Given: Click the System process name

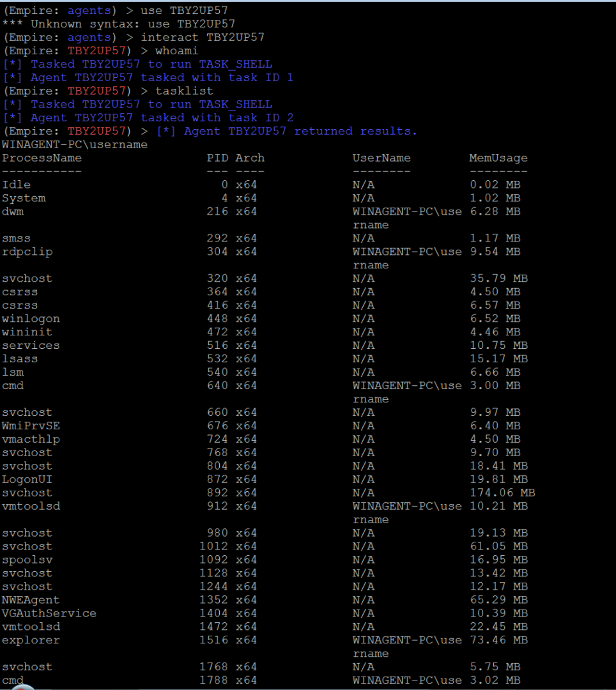Looking at the screenshot, I should pos(24,198).
